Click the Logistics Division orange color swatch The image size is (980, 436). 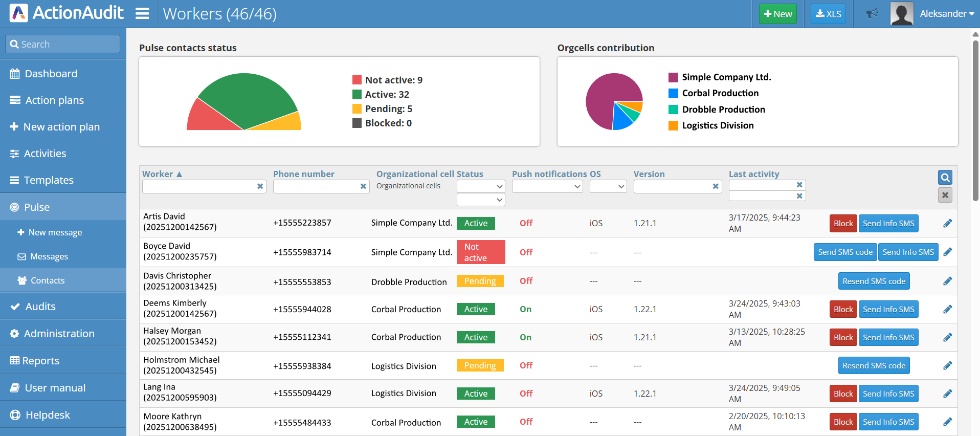pyautogui.click(x=673, y=126)
